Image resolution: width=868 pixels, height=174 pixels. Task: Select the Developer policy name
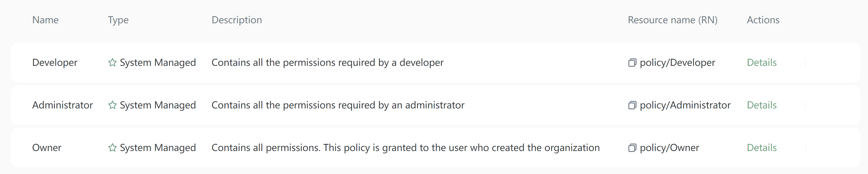point(55,63)
